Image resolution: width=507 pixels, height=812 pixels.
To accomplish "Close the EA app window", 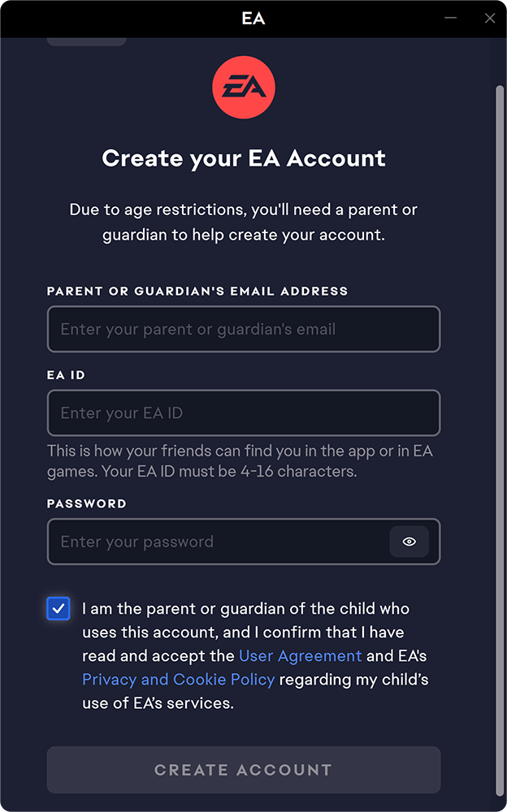I will pyautogui.click(x=490, y=18).
